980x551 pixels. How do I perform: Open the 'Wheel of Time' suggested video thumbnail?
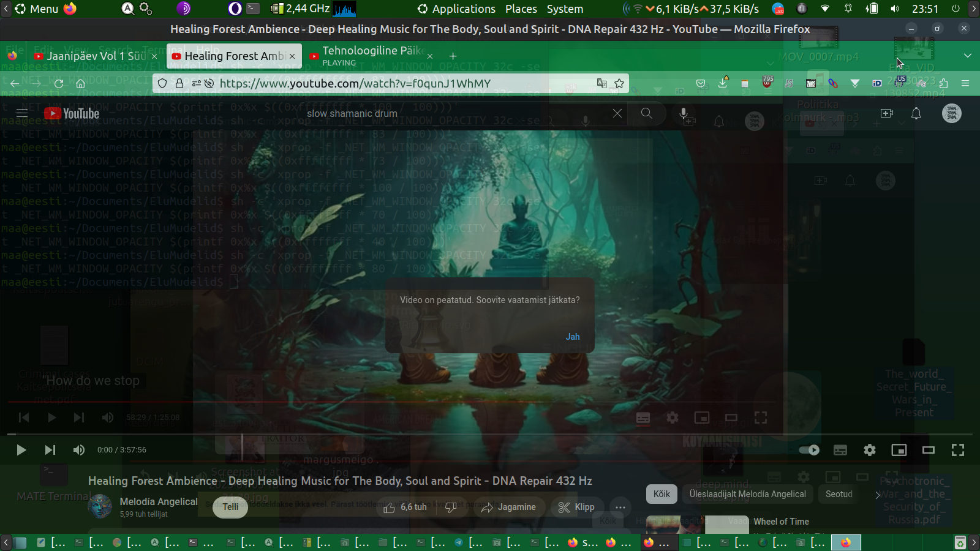697,525
